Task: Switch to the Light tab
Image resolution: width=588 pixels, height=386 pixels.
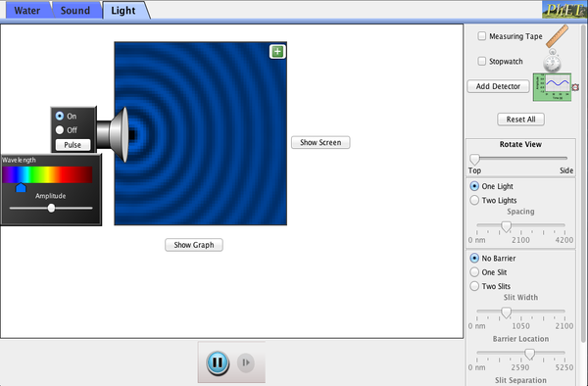Action: pyautogui.click(x=123, y=10)
